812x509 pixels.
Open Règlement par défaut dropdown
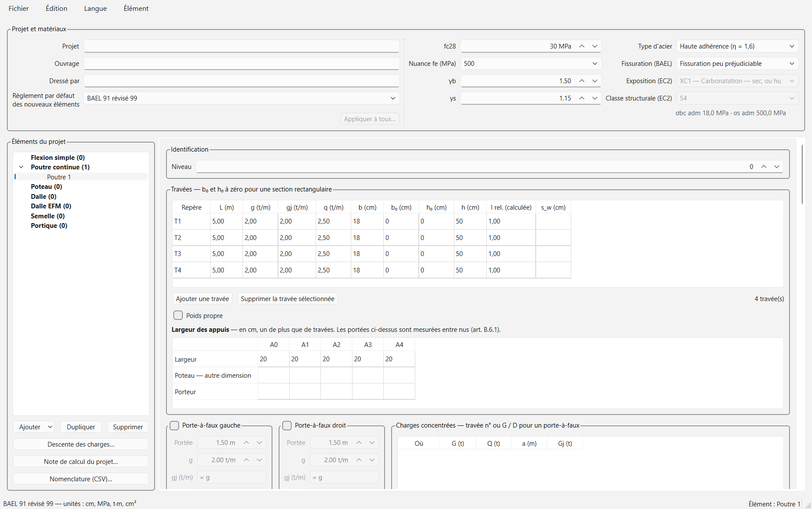[242, 98]
